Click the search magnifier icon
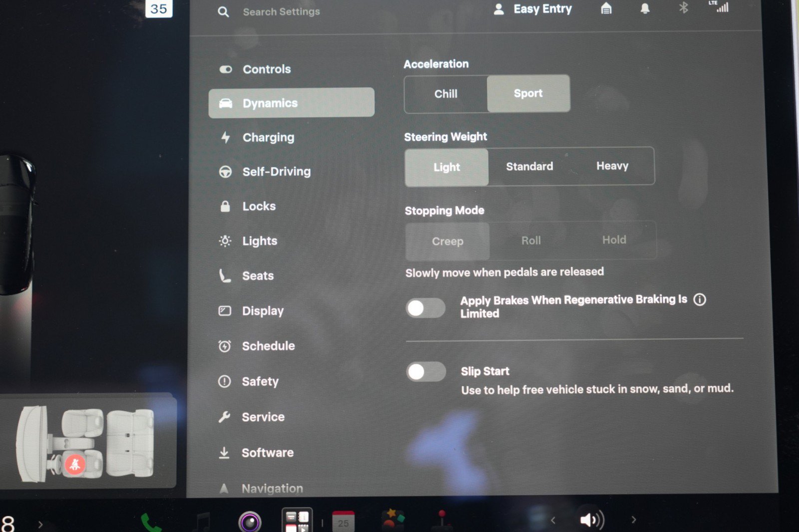This screenshot has height=532, width=799. click(223, 12)
